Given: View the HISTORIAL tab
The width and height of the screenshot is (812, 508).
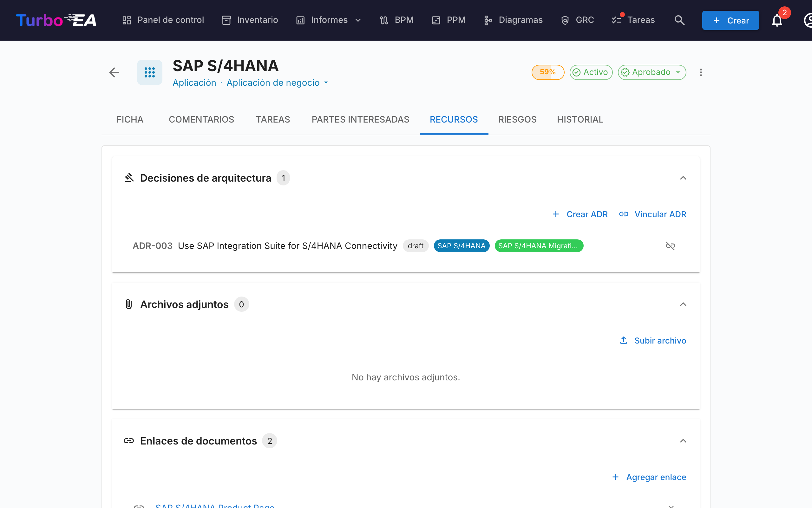Looking at the screenshot, I should tap(580, 119).
